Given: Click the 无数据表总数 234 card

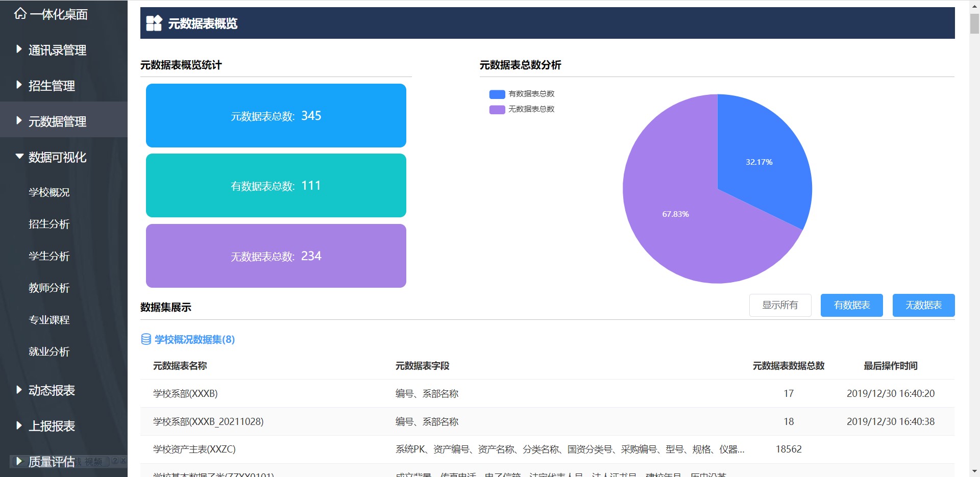Looking at the screenshot, I should click(276, 256).
